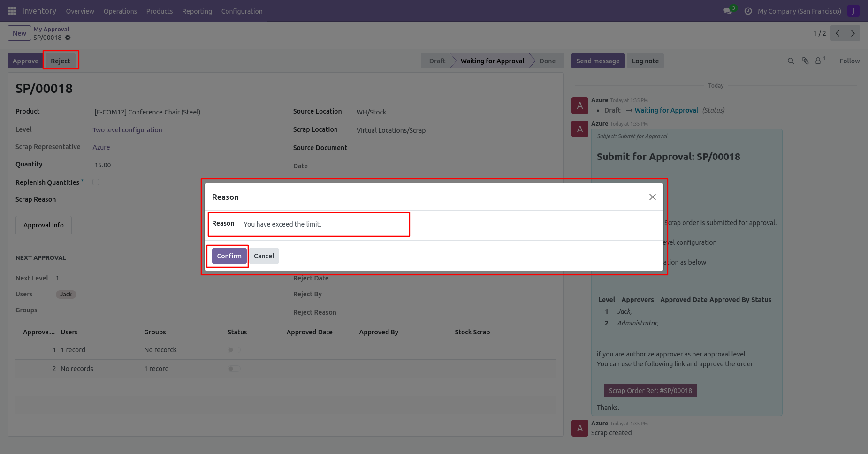Search messages with the magnifier icon
The height and width of the screenshot is (454, 868).
coord(791,61)
